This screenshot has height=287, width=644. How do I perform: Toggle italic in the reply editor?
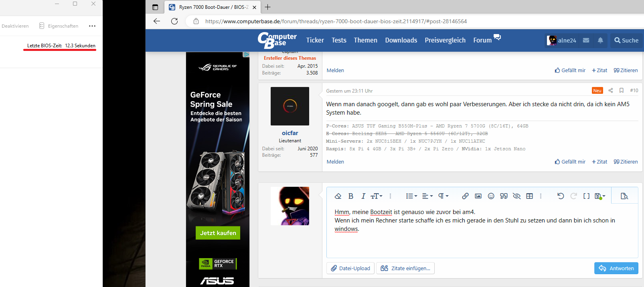click(x=363, y=196)
